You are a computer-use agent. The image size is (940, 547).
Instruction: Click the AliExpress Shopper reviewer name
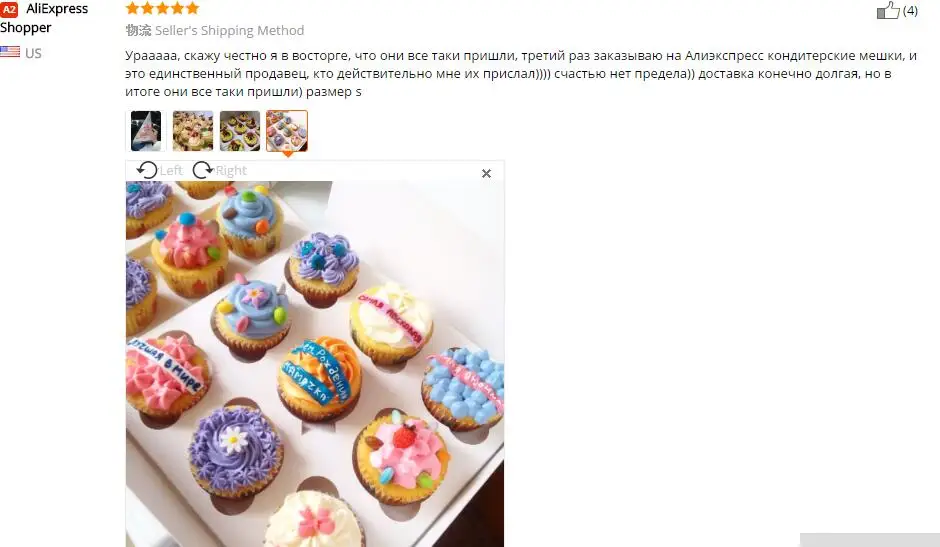[x=44, y=18]
